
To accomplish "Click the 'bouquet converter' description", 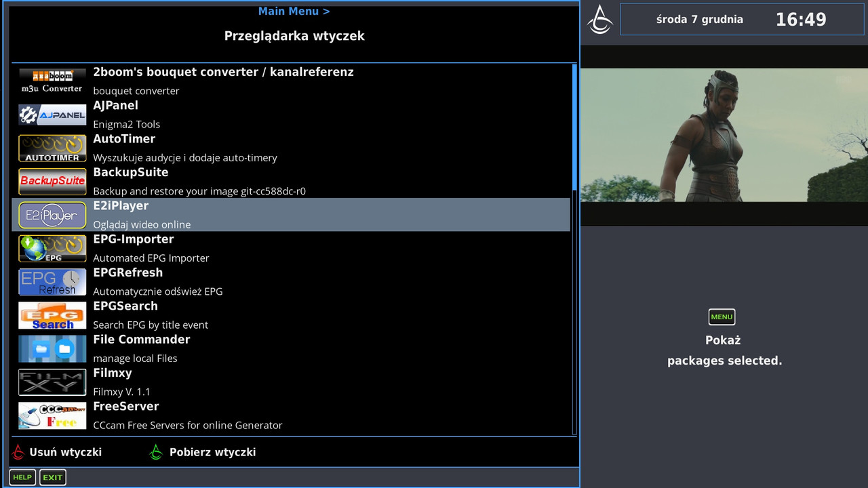I will pos(136,91).
